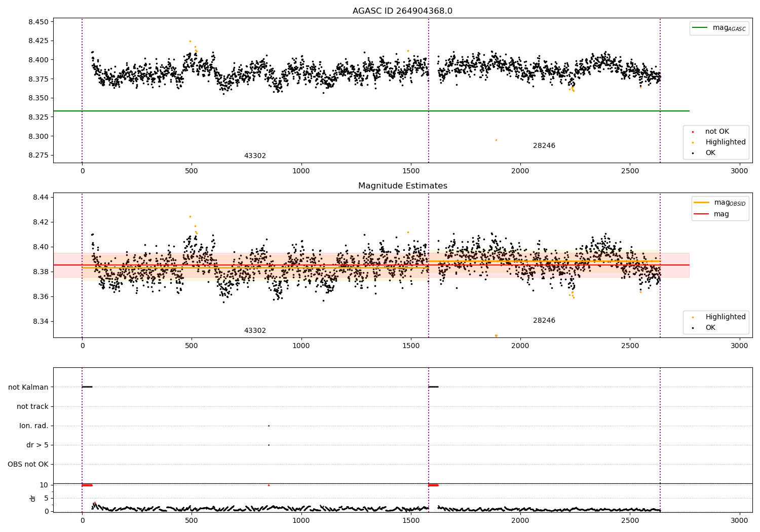The width and height of the screenshot is (760, 532).
Task: Click the lone orange outlier below the green line
Action: point(496,140)
